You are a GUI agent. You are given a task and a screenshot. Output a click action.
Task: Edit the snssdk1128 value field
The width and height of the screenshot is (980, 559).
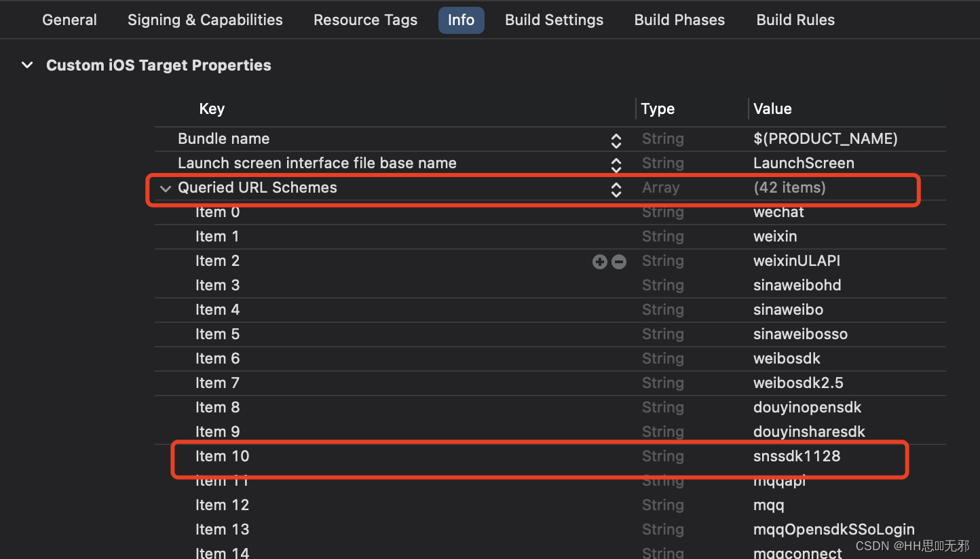(x=797, y=457)
